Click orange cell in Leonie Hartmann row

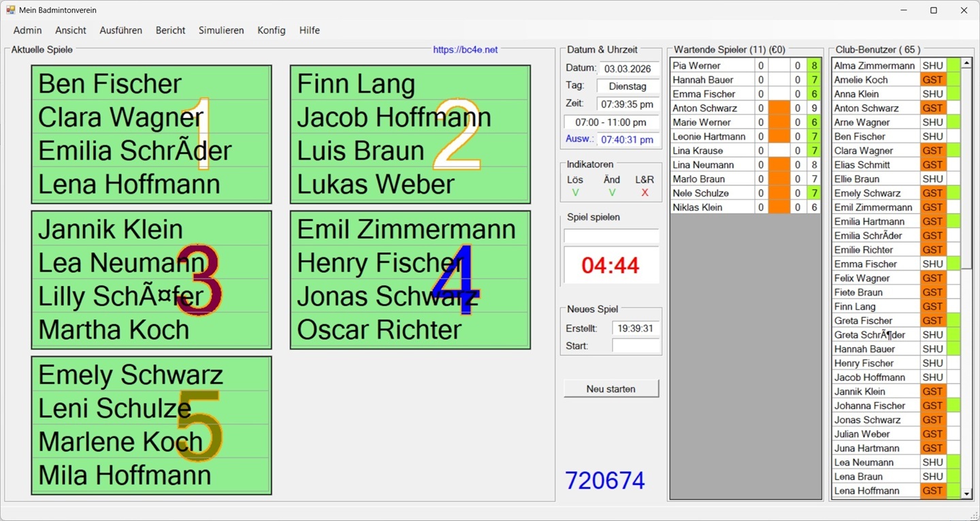[779, 136]
